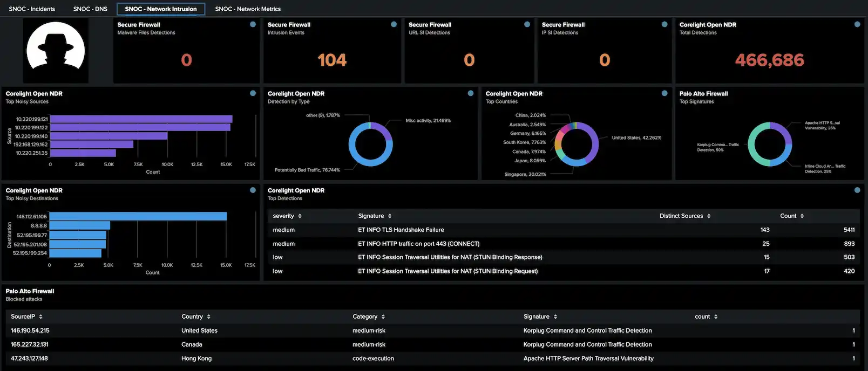Select the STUN Binding Response row
This screenshot has width=868, height=371.
tap(564, 257)
